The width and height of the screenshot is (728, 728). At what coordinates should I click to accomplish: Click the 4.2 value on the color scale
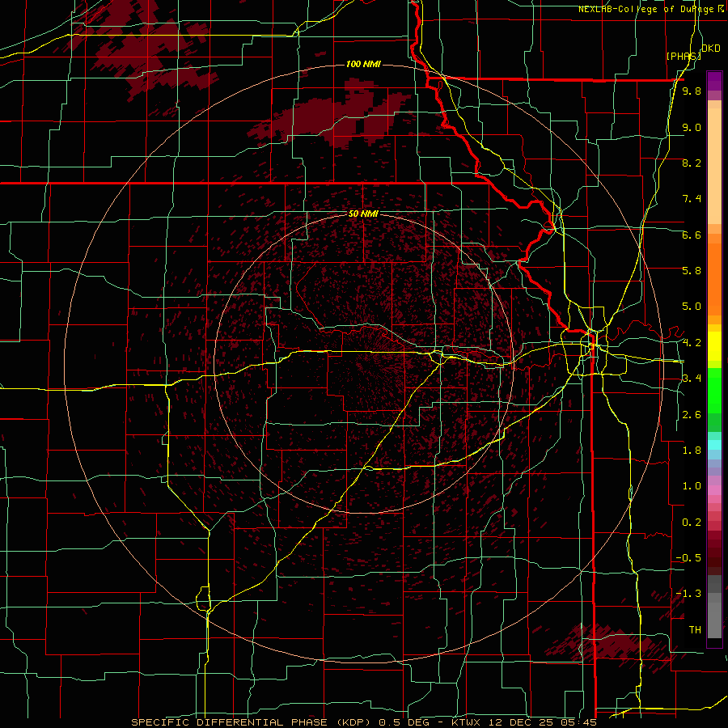point(692,343)
